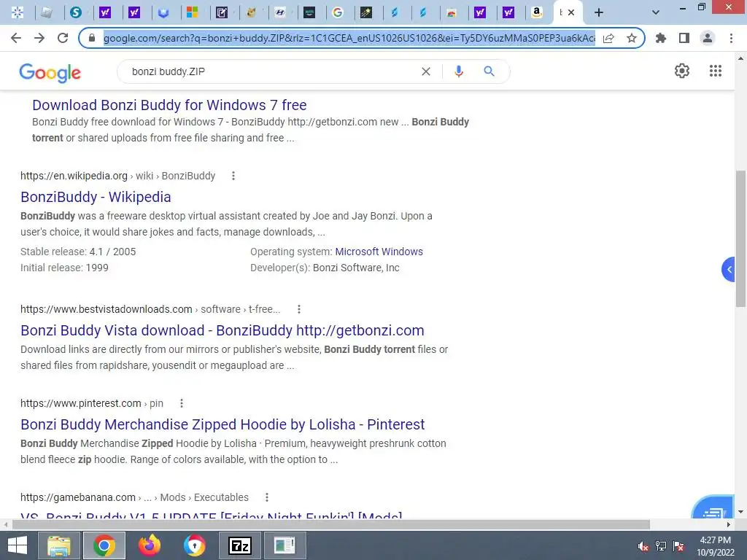The height and width of the screenshot is (560, 747).
Task: Start a voice search with the microphone
Action: 459,71
